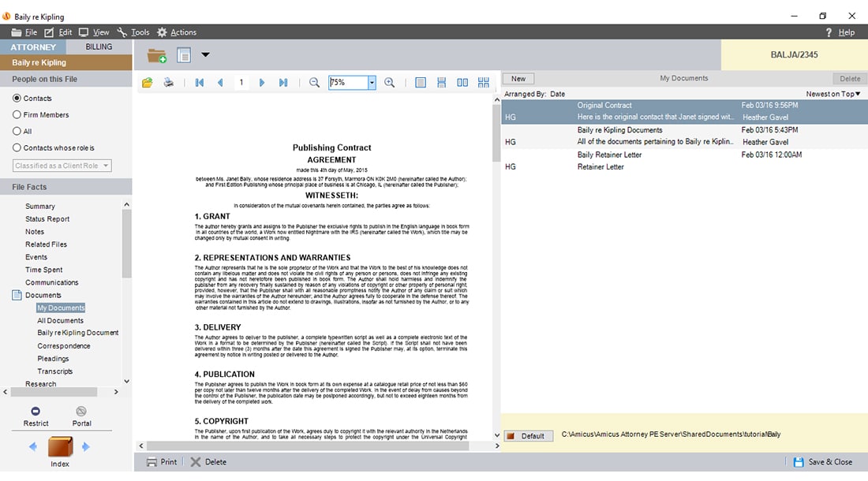
Task: Click the document viewer vertical scrollbar
Action: coord(496,267)
